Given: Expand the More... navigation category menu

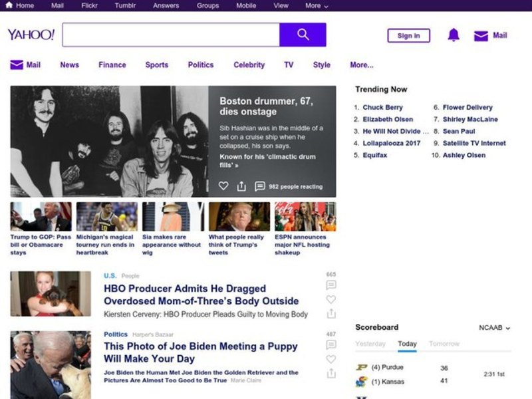Looking at the screenshot, I should tap(361, 65).
